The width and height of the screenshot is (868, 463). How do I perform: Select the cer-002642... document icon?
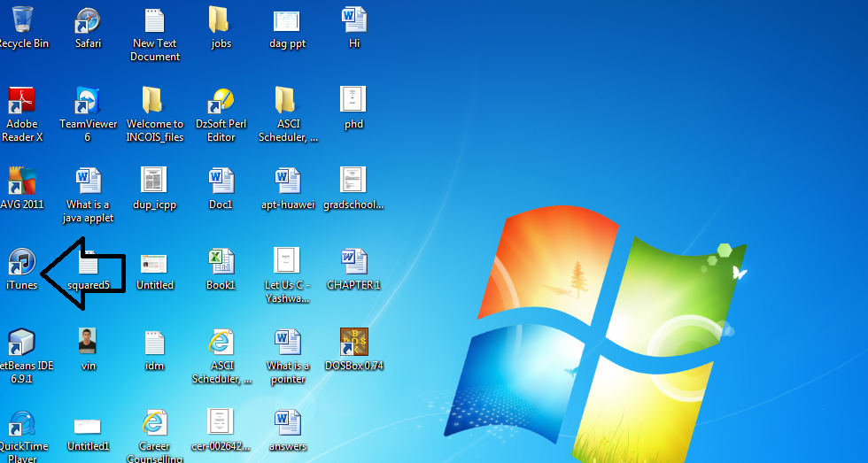click(x=221, y=422)
